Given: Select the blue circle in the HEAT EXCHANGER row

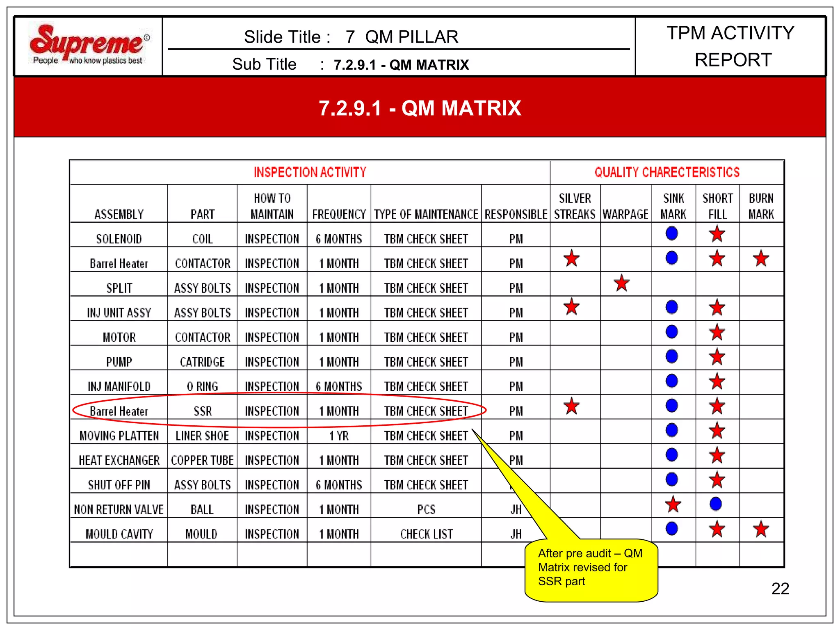Looking at the screenshot, I should [671, 454].
